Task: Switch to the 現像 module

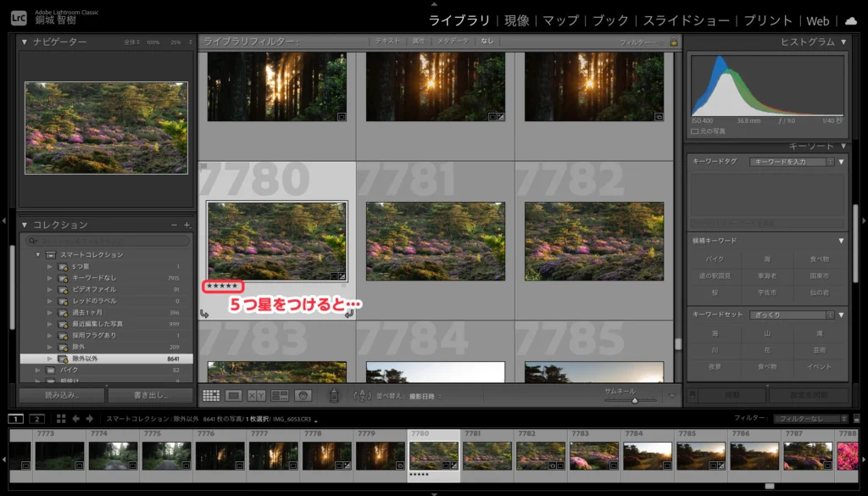Action: point(516,20)
